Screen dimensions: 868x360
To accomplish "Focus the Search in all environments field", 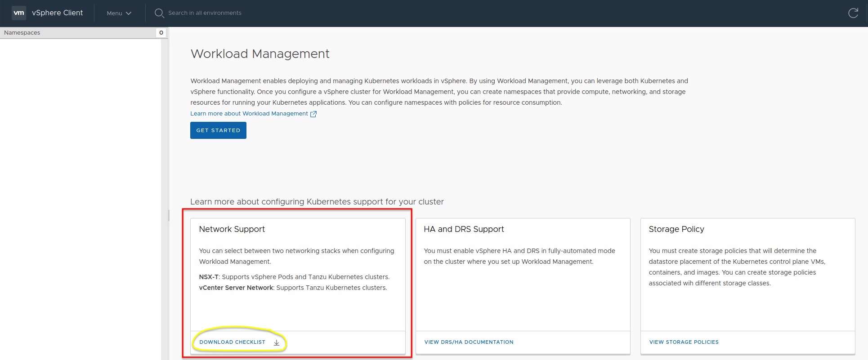I will click(x=205, y=13).
